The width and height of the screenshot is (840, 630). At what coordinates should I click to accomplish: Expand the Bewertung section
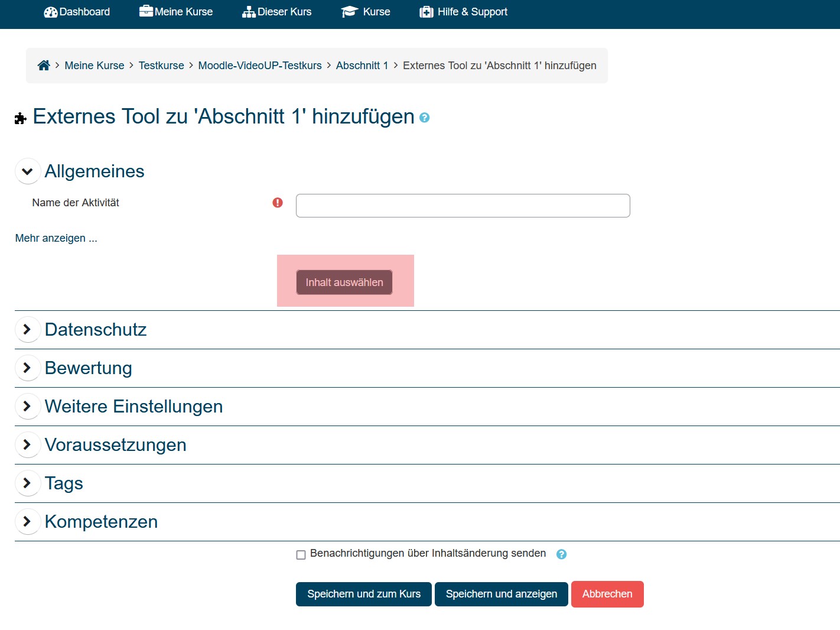pos(27,368)
